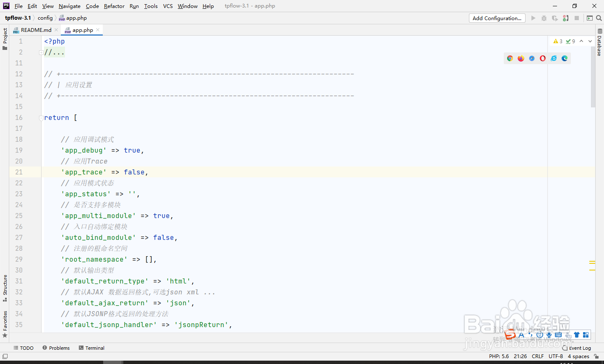
Task: Click the Debug bug icon in toolbar
Action: pos(544,18)
